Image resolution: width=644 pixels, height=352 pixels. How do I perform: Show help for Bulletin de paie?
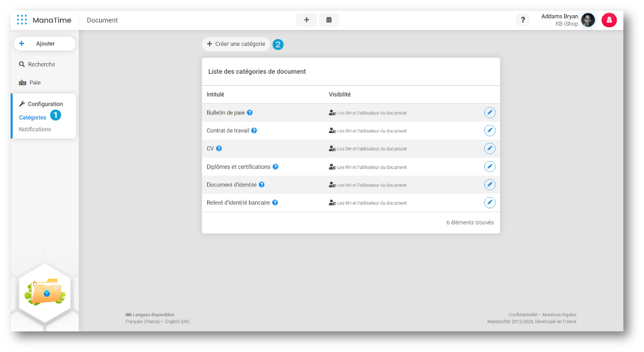(x=250, y=112)
